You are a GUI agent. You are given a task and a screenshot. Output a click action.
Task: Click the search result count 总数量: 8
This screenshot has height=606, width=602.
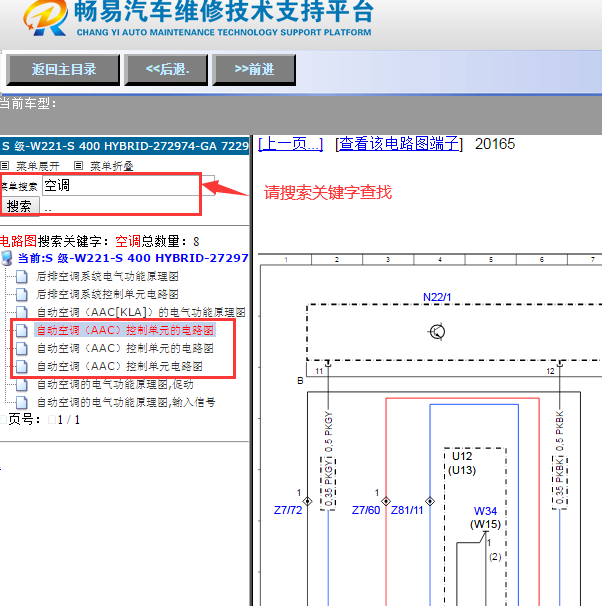tap(170, 242)
